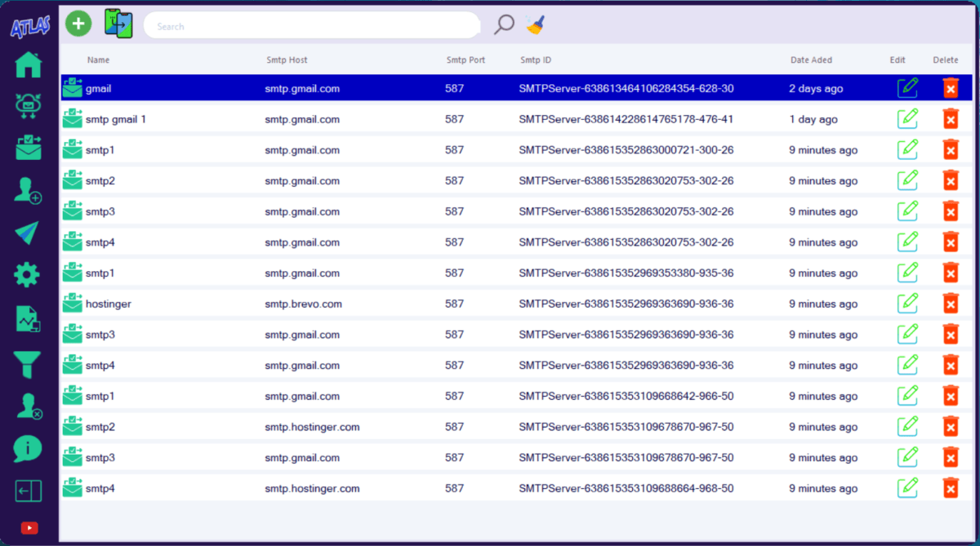Click the phone transfer icon next to plus button
This screenshot has height=546, width=980.
(x=117, y=23)
